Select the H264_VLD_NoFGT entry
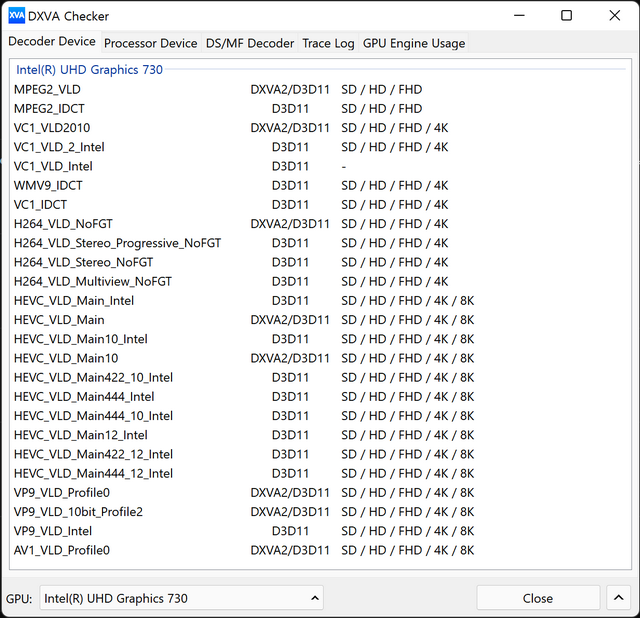640x618 pixels. tap(320, 224)
